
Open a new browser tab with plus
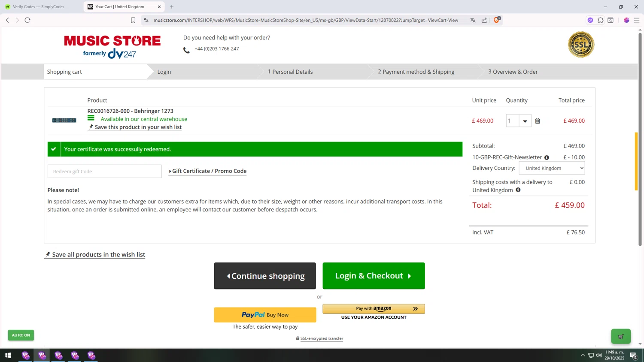(172, 7)
